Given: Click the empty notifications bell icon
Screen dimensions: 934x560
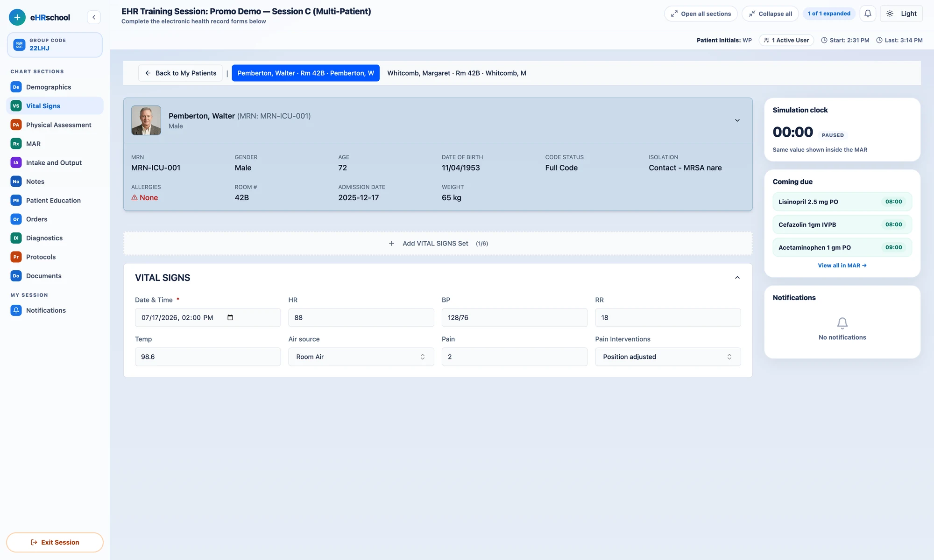Looking at the screenshot, I should pos(842,323).
